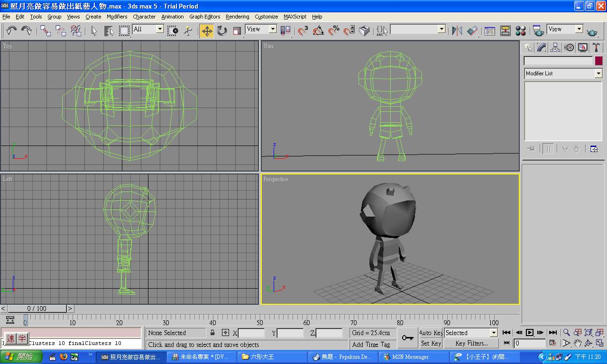Click the Quick Render teapot icon

[592, 31]
